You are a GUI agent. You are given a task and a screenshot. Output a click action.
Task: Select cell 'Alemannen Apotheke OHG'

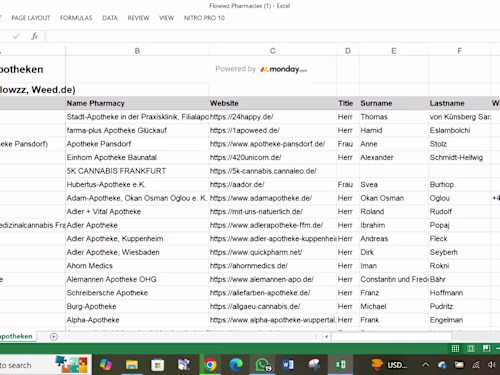(137, 279)
